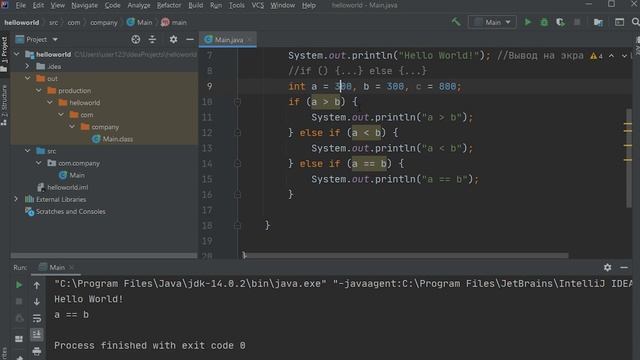
Task: Click the editor horizontal scrollbar
Action: pyautogui.click(x=406, y=256)
